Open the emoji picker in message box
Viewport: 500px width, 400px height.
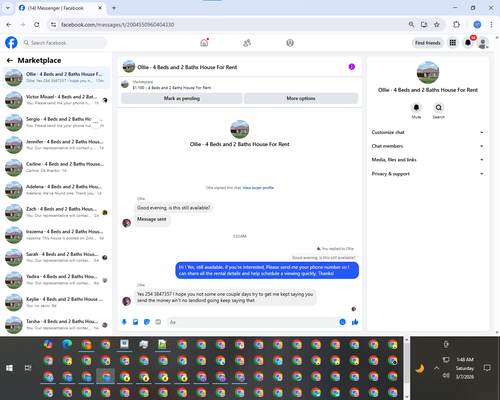point(342,322)
